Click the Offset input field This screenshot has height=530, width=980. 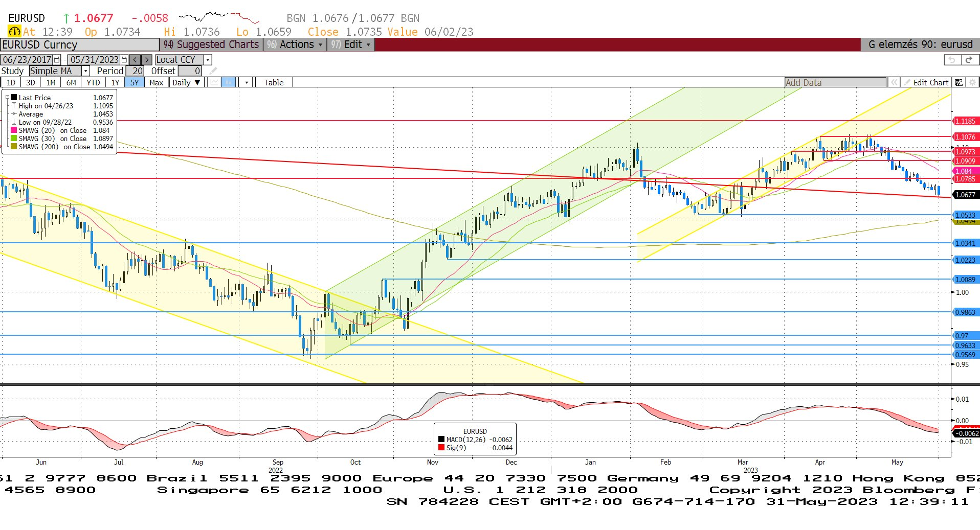[x=190, y=71]
